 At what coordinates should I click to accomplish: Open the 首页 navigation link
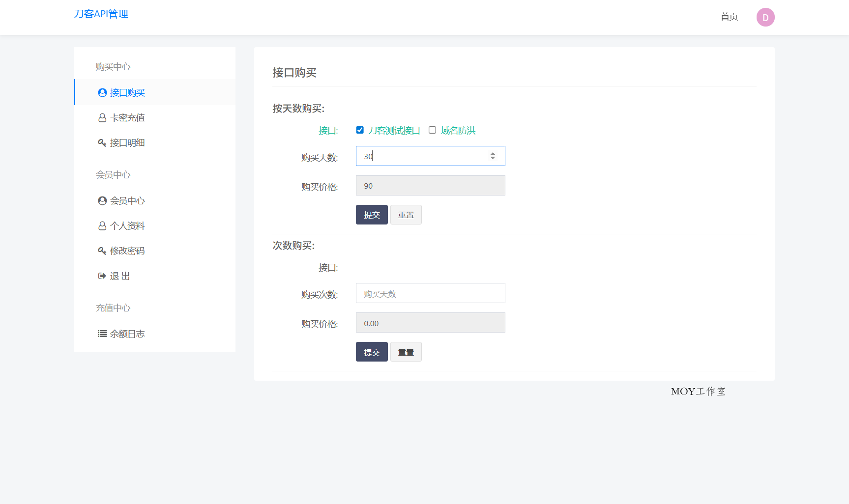click(729, 17)
